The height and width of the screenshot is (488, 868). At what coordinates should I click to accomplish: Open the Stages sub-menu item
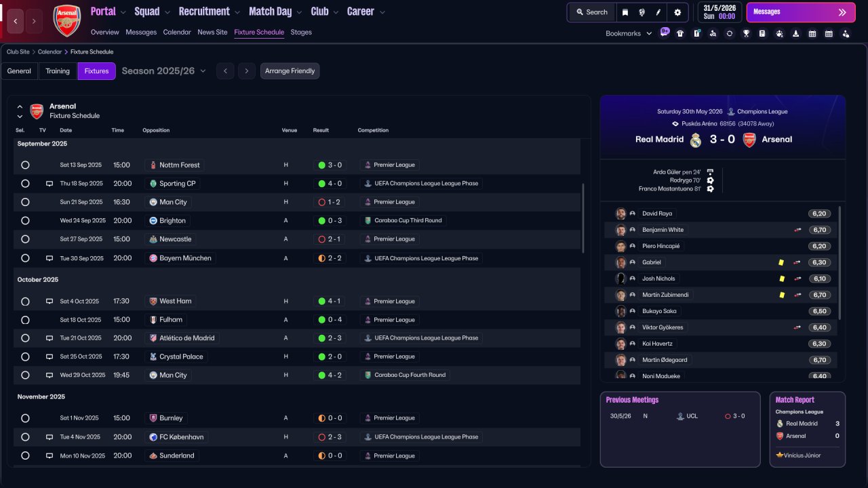(301, 33)
